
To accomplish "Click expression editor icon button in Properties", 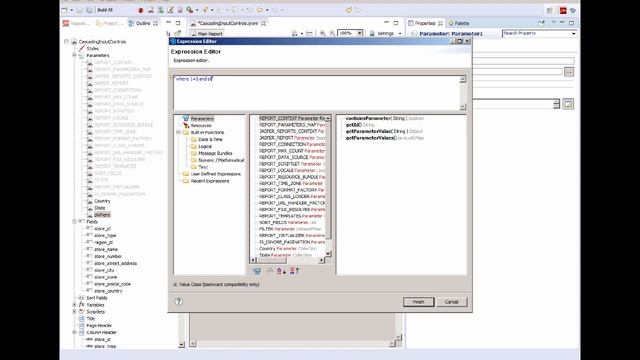I will pyautogui.click(x=568, y=104).
